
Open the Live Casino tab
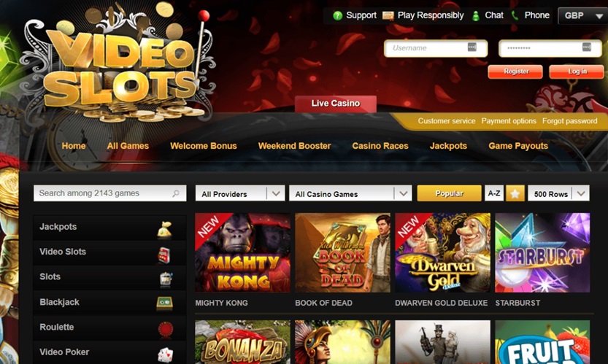pos(336,104)
